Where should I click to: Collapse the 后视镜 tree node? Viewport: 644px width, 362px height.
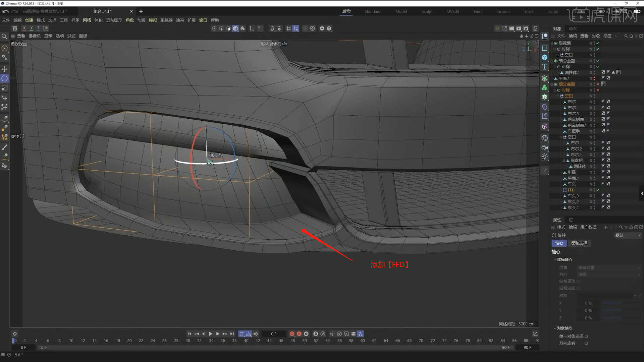552,43
